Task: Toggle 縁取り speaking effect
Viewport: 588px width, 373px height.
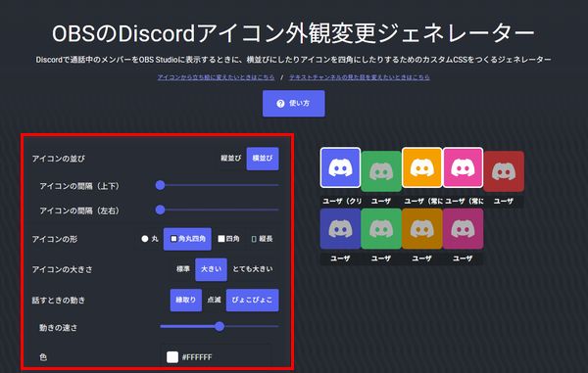Action: point(185,300)
